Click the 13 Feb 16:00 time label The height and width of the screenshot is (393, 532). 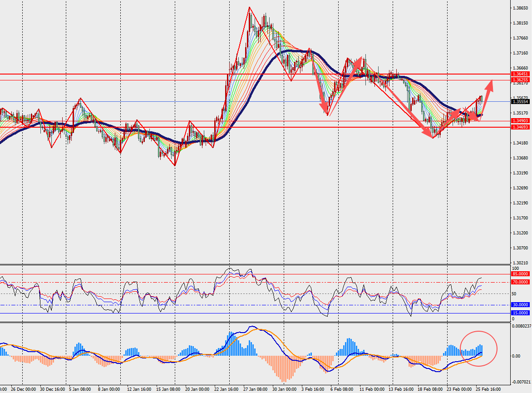(x=400, y=389)
